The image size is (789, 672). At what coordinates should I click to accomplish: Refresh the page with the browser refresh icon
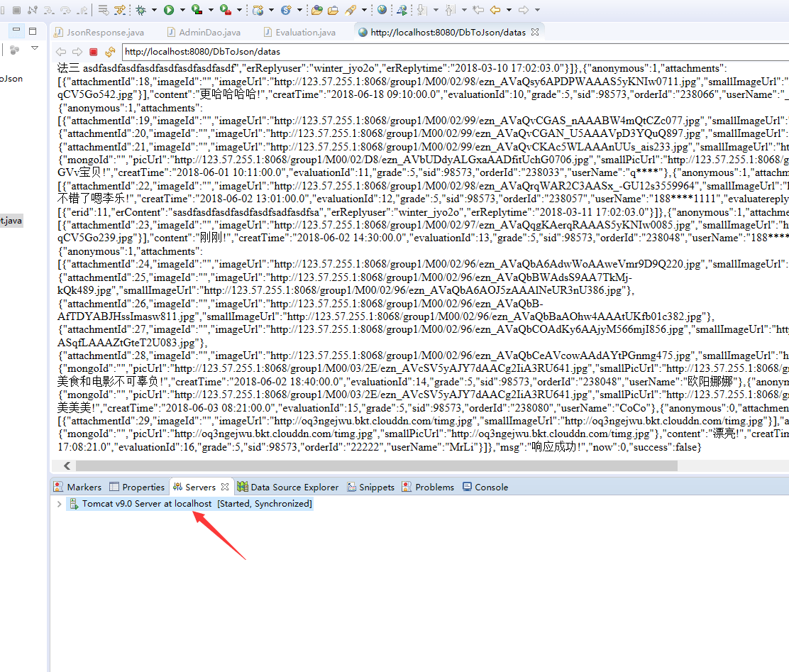pos(111,51)
